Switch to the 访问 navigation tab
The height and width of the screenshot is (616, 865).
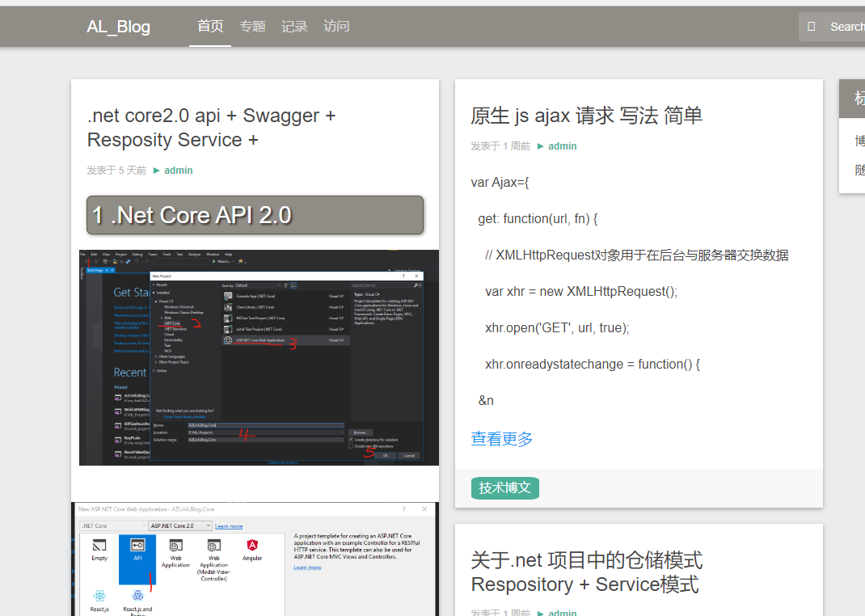[336, 26]
